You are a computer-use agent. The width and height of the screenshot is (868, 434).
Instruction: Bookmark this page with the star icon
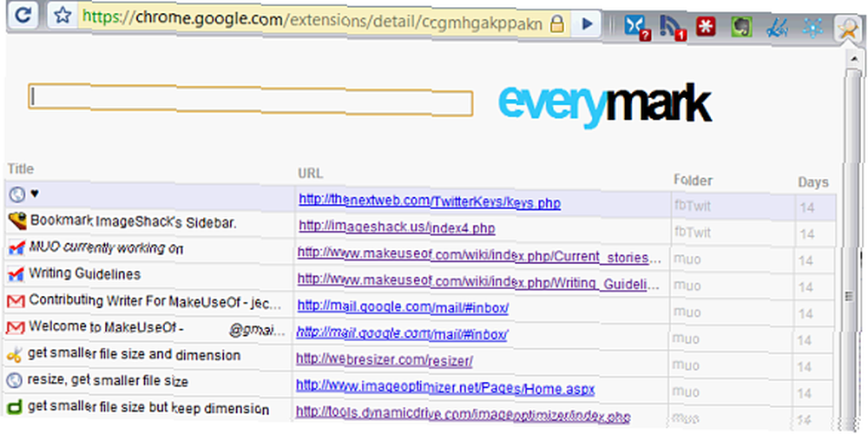click(62, 15)
